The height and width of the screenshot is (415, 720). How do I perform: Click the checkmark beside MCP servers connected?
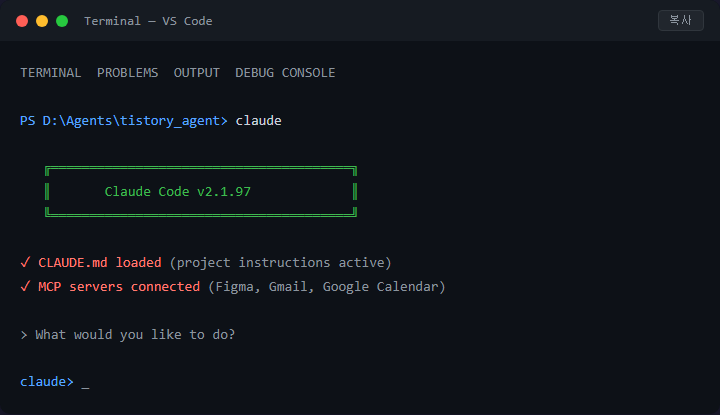tap(25, 286)
